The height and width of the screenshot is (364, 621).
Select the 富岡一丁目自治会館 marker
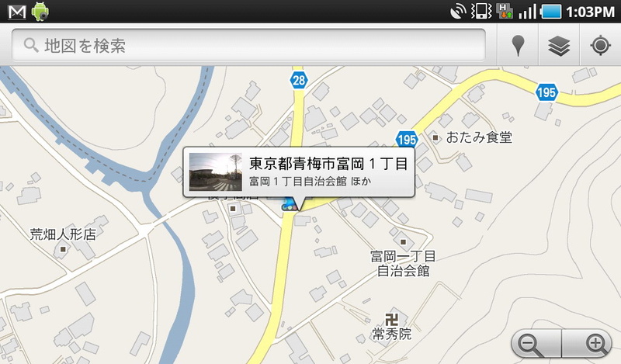(403, 241)
